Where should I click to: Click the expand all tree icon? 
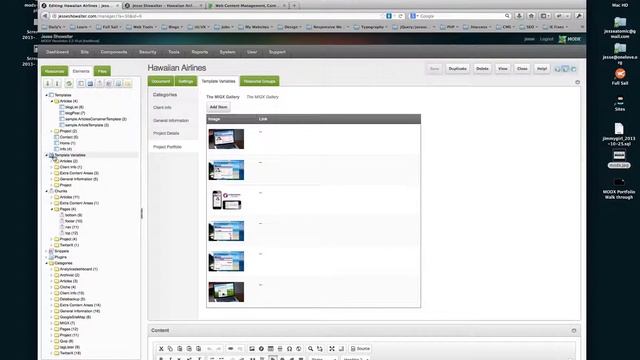point(48,83)
